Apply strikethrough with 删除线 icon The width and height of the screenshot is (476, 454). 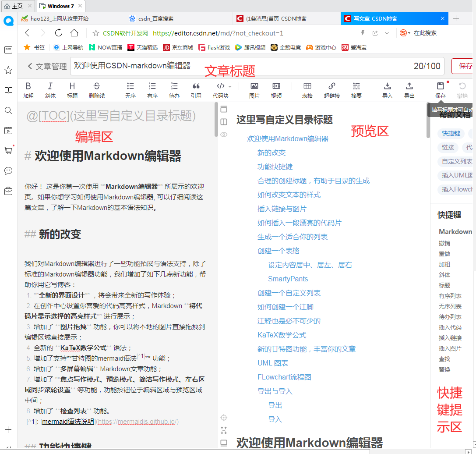point(96,90)
